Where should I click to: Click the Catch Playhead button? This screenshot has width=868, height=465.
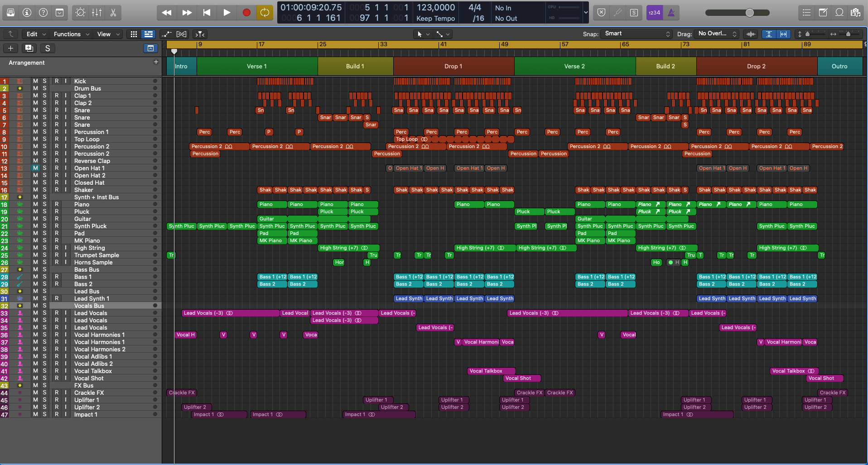pyautogui.click(x=200, y=34)
